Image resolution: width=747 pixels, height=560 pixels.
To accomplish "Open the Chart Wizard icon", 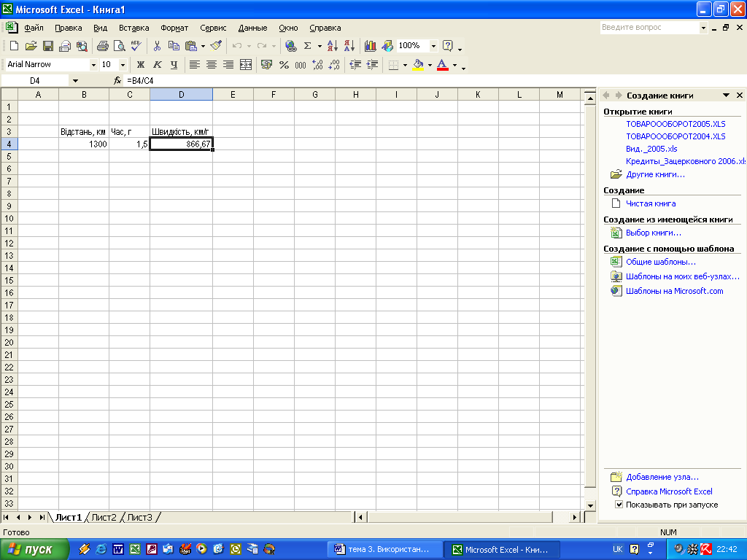I will coord(370,46).
